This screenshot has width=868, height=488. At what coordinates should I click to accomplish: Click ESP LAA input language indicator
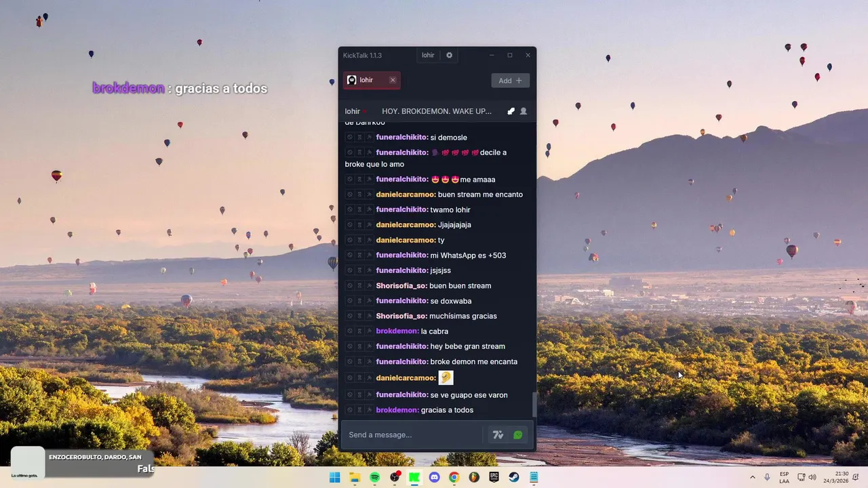tap(784, 477)
